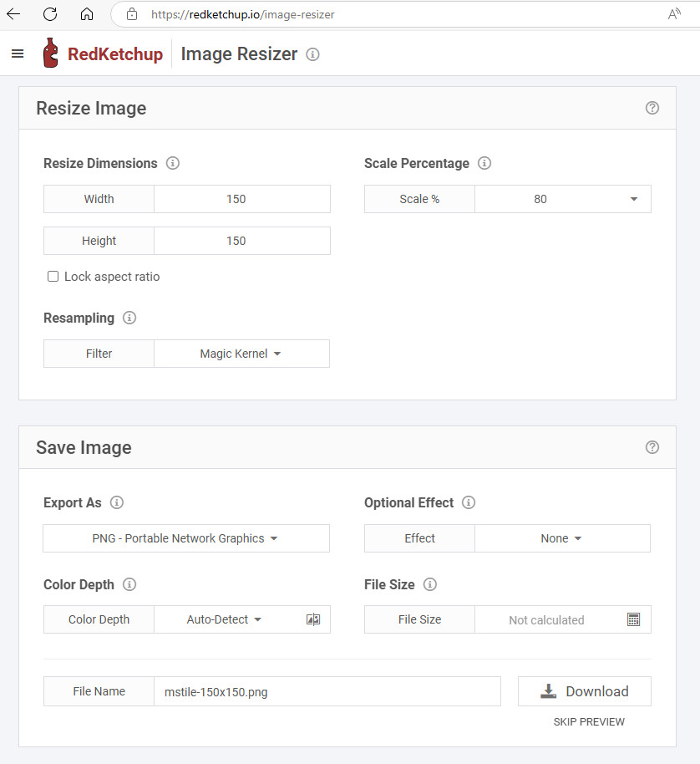The width and height of the screenshot is (700, 764).
Task: Click the info icon beside Image Resizer title
Action: pyautogui.click(x=312, y=54)
